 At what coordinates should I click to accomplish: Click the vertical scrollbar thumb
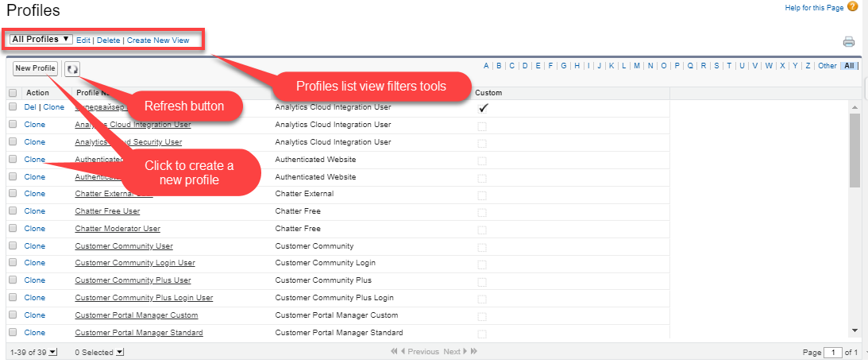coord(854,149)
